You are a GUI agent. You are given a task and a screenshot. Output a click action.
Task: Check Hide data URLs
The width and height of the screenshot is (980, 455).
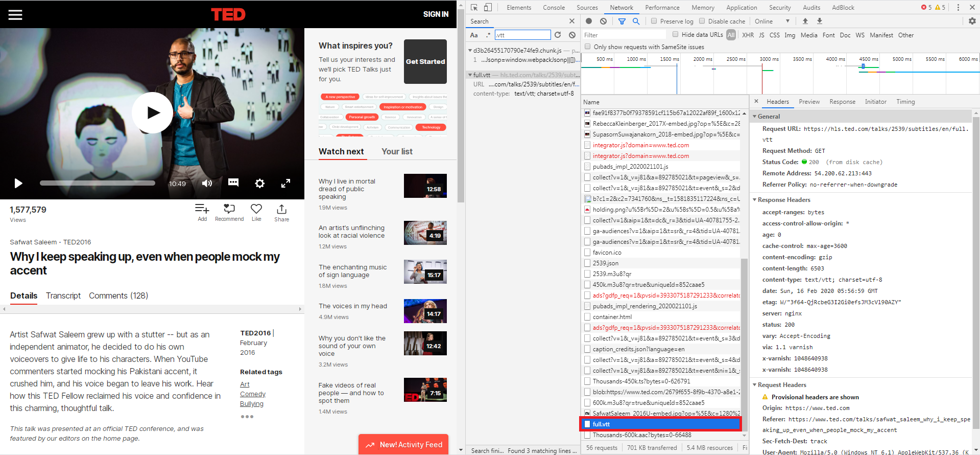coord(675,34)
